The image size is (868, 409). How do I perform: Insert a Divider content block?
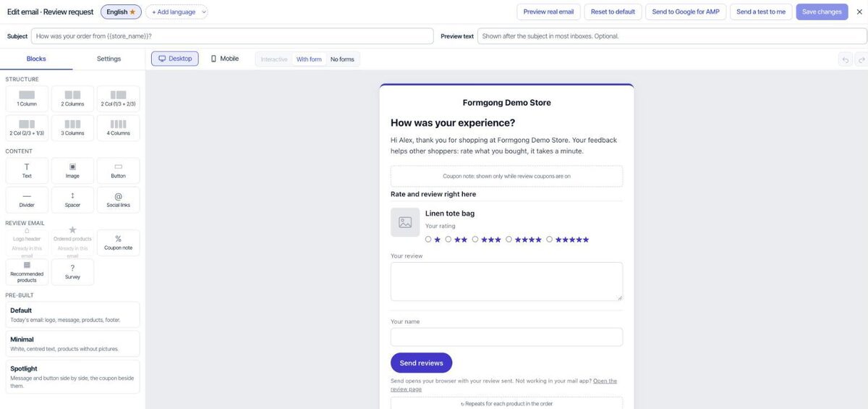27,200
